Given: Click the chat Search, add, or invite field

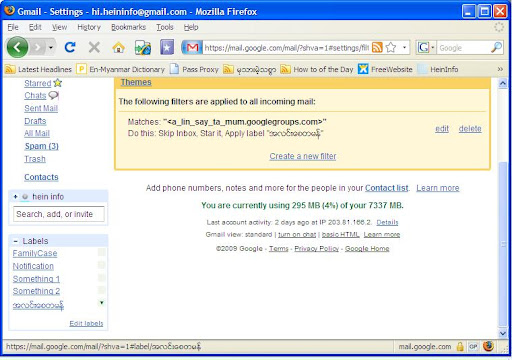Looking at the screenshot, I should pyautogui.click(x=59, y=214).
